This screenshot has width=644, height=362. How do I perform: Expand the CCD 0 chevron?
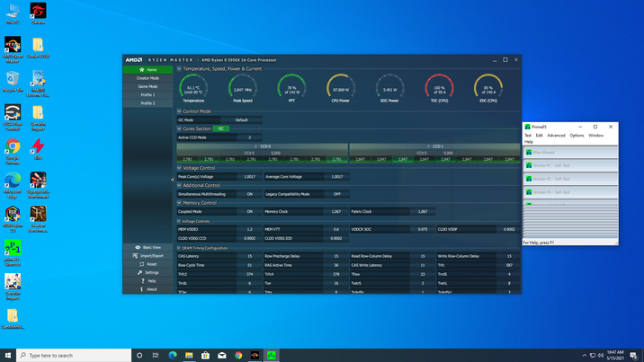tap(255, 146)
